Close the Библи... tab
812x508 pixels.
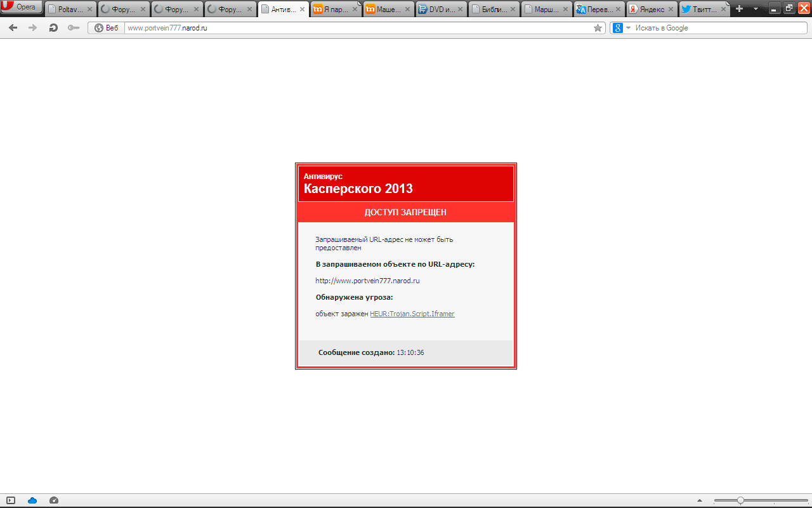tap(513, 10)
